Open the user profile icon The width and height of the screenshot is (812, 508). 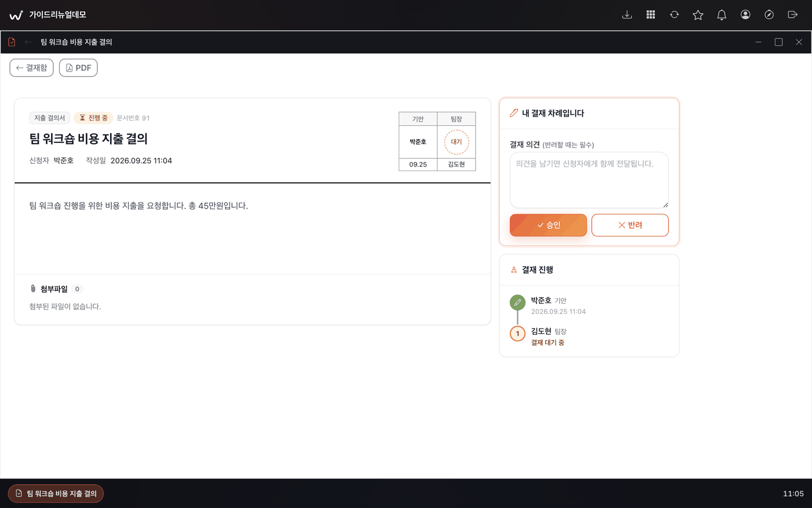tap(745, 15)
